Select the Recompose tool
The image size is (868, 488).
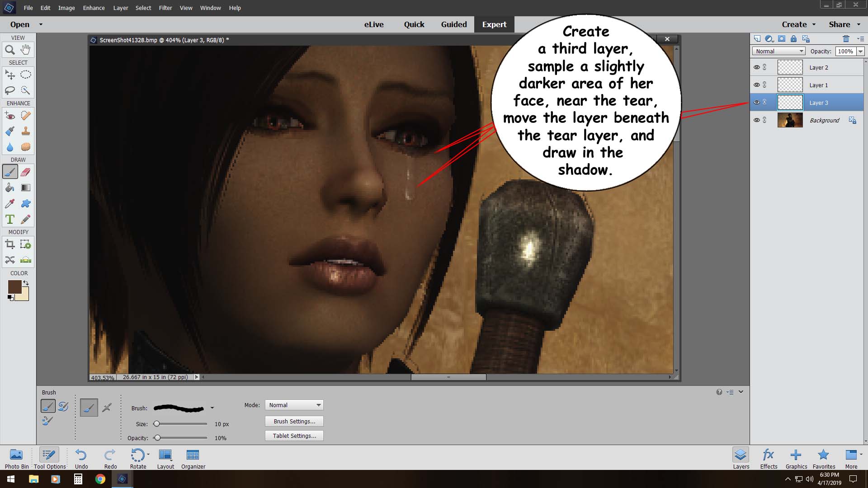tap(26, 244)
